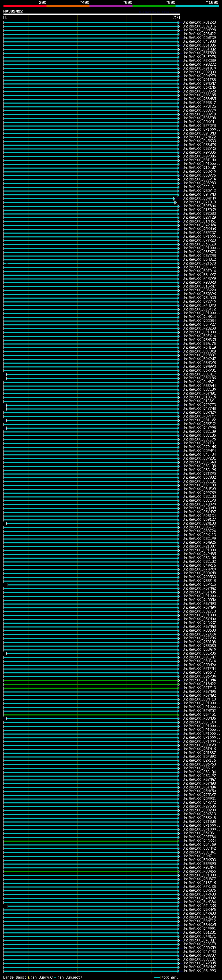Select hit label UniRef100_A9RQA3

point(199,72)
